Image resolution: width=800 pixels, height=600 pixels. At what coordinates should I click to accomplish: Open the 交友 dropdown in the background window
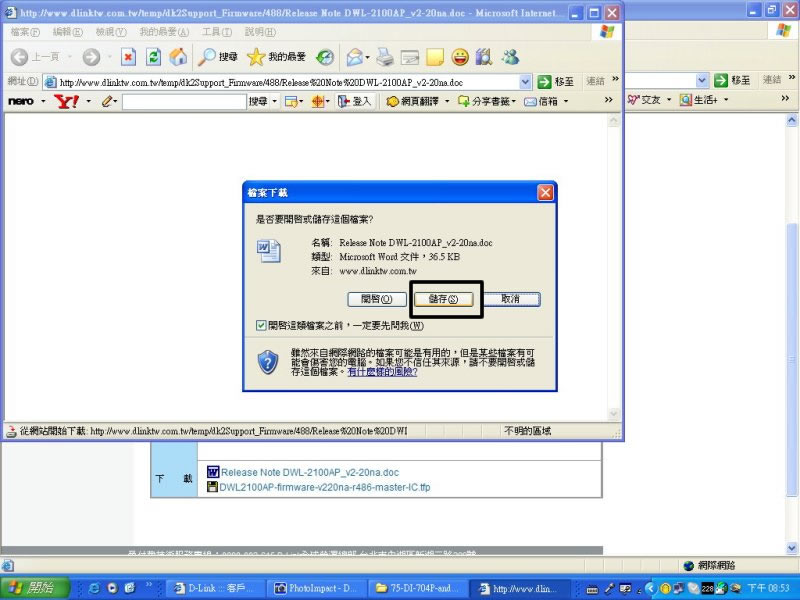[x=669, y=100]
